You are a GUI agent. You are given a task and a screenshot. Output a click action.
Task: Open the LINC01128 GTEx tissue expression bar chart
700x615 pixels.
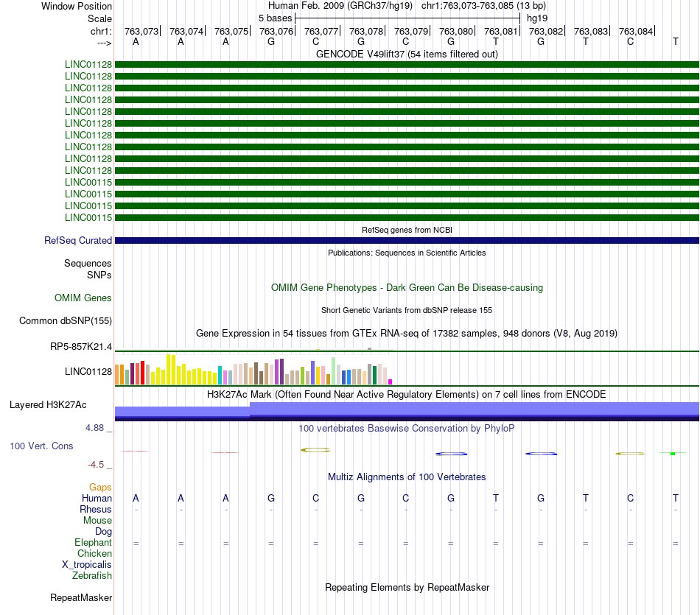click(253, 369)
